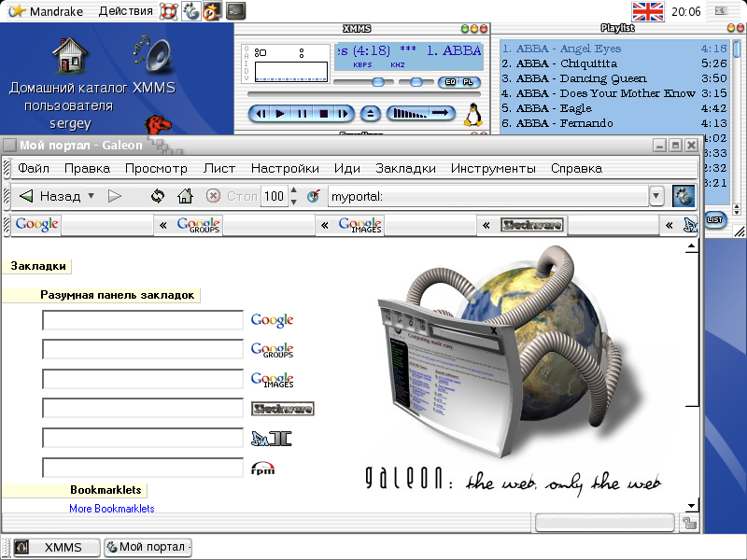Toggle the XMMS equalizer EQ button
The width and height of the screenshot is (747, 560).
(x=450, y=82)
